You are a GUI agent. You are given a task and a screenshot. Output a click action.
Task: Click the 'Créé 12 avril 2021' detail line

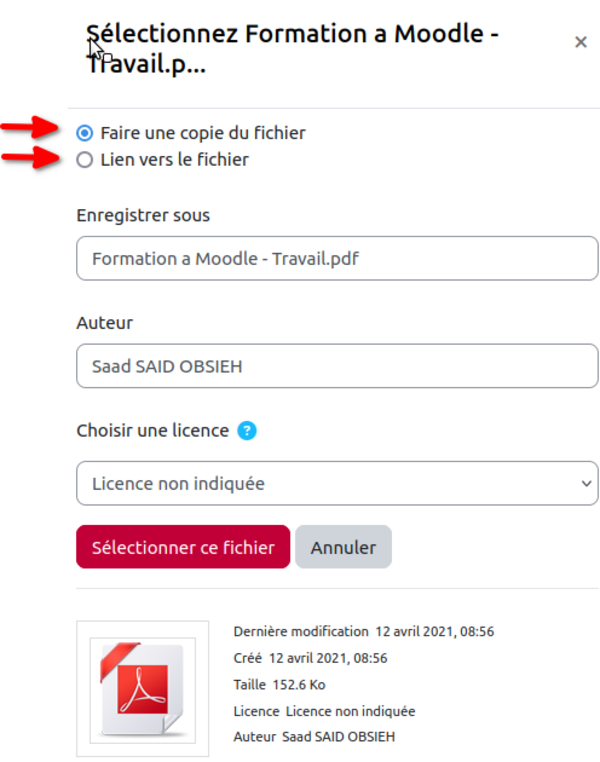(x=310, y=658)
